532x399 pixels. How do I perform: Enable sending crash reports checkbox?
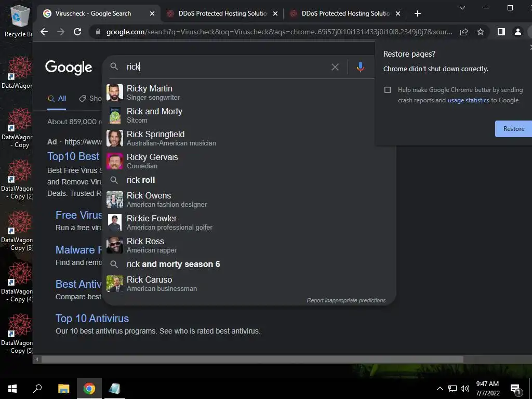pyautogui.click(x=388, y=90)
